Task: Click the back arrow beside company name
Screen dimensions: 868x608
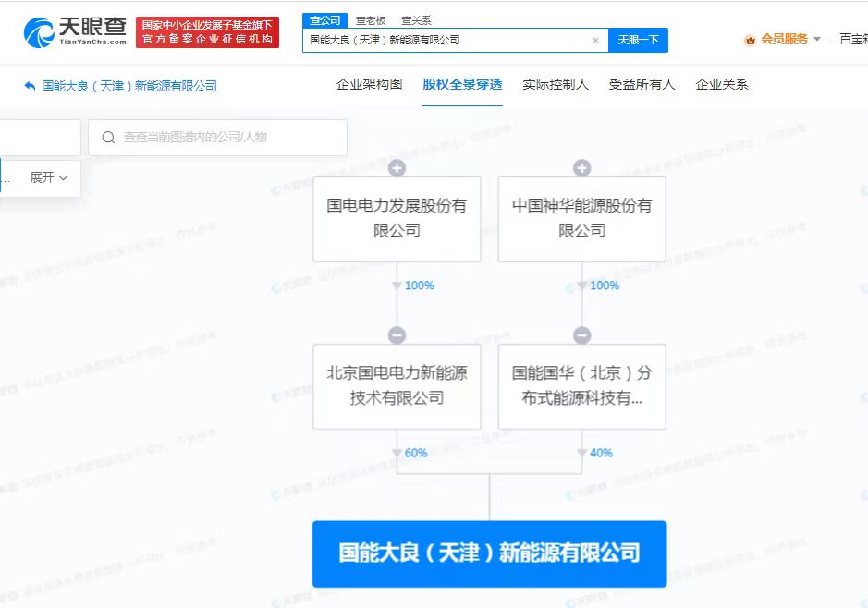Action: tap(30, 86)
